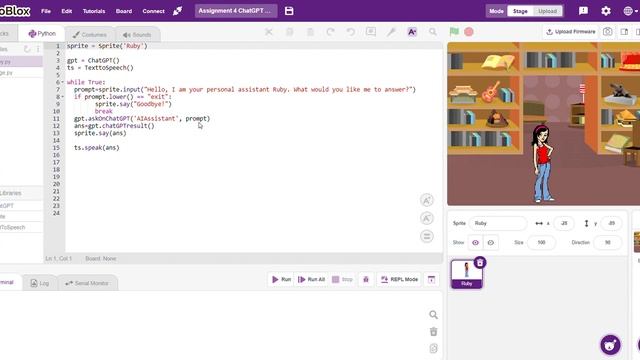Click the Stop button
Viewport: 640px width, 360px height.
point(342,279)
